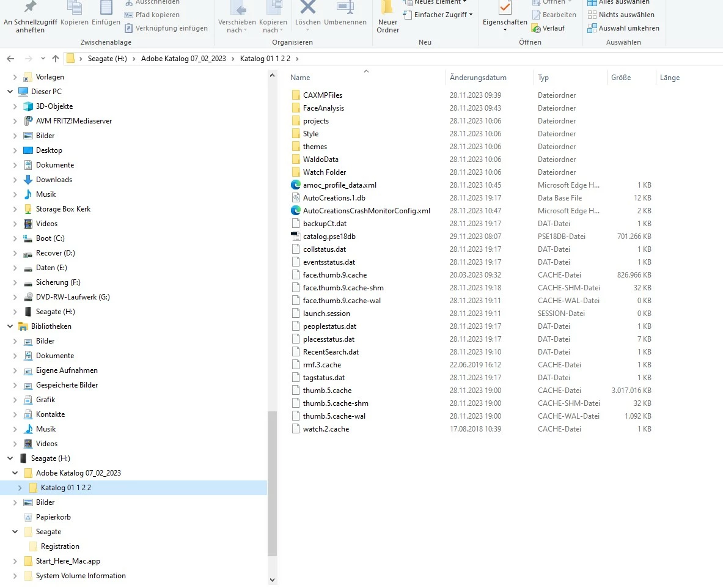Open Eigenschaften properties
723x588 pixels.
click(x=505, y=16)
